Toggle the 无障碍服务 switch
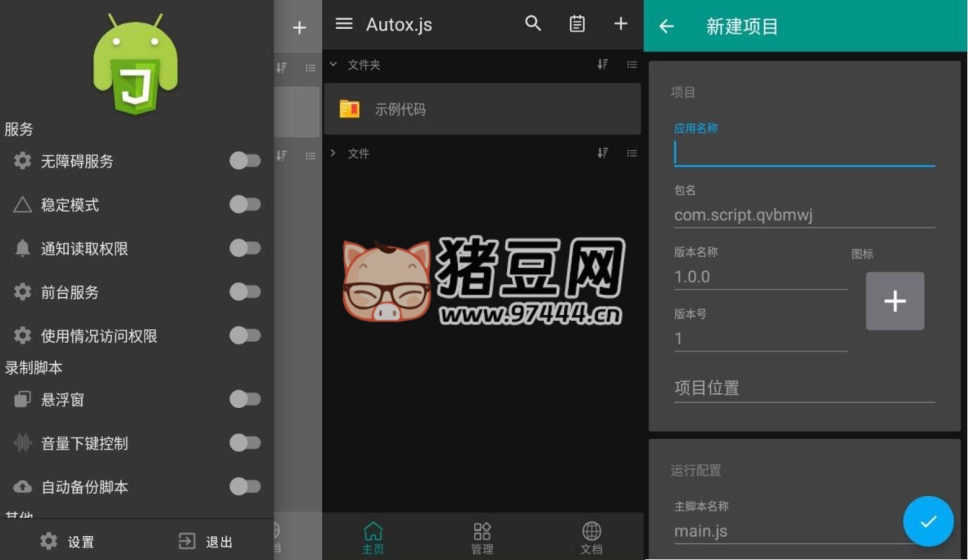 click(245, 161)
